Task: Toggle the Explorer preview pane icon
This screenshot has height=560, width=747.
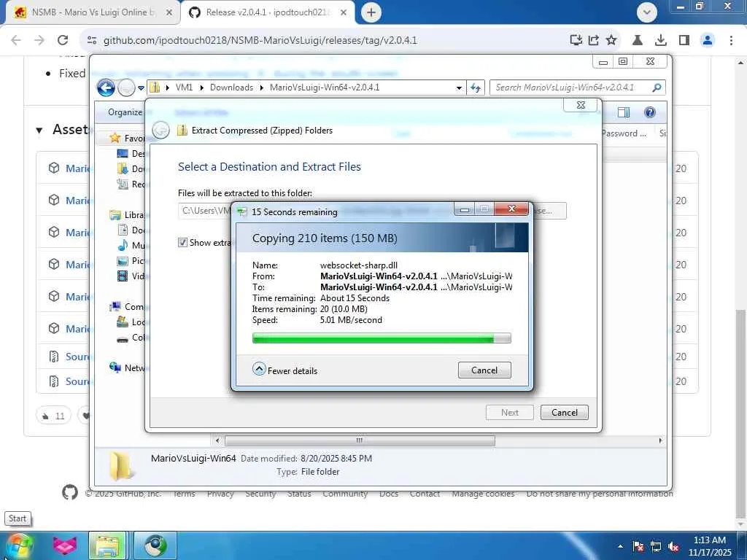Action: pyautogui.click(x=623, y=112)
